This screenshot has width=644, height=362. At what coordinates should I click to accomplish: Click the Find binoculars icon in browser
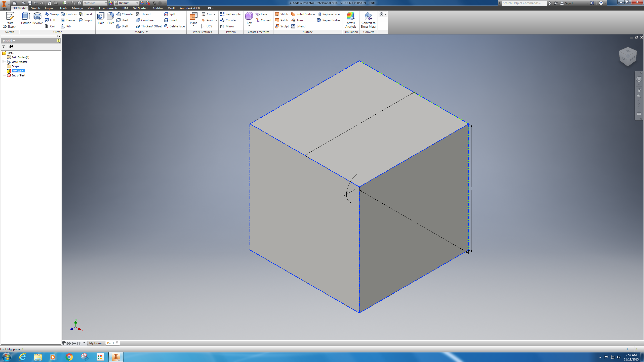click(11, 47)
